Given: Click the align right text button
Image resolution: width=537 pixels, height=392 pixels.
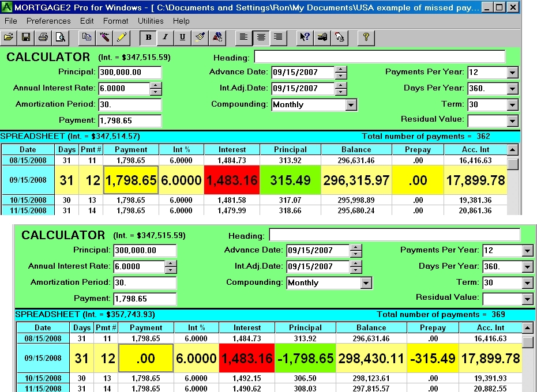Looking at the screenshot, I should [278, 37].
